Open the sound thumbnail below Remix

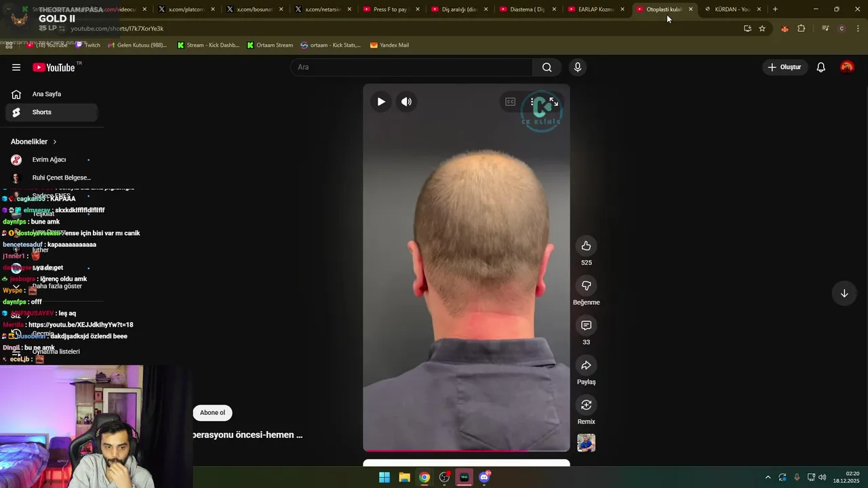[x=586, y=443]
